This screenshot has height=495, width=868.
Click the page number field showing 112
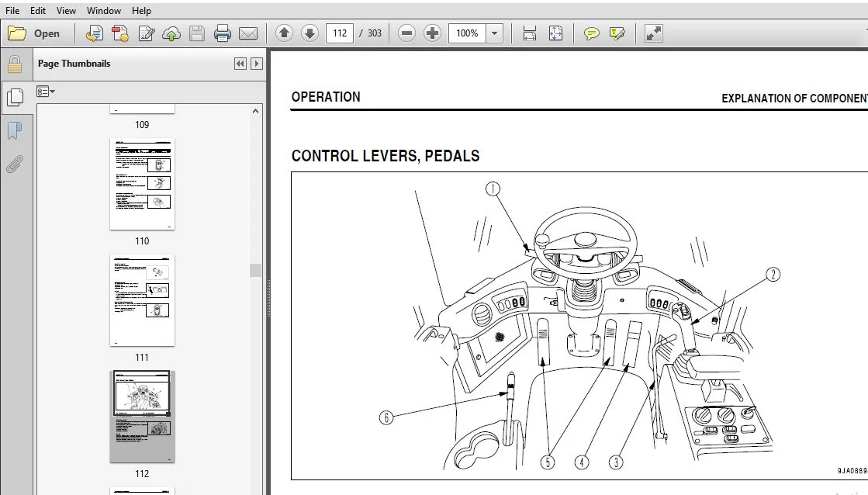(340, 33)
